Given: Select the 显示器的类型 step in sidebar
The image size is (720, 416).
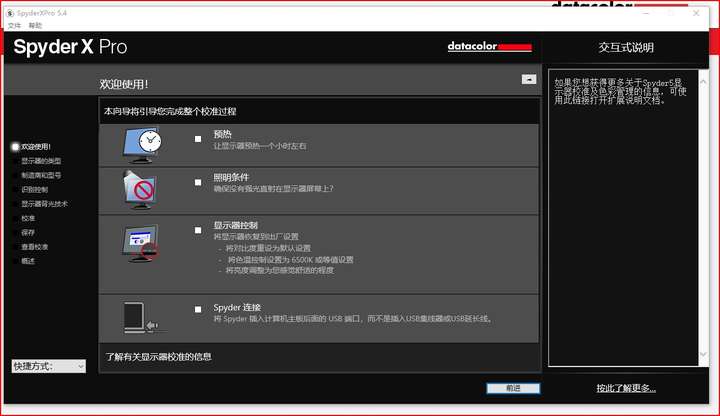Looking at the screenshot, I should coord(41,161).
